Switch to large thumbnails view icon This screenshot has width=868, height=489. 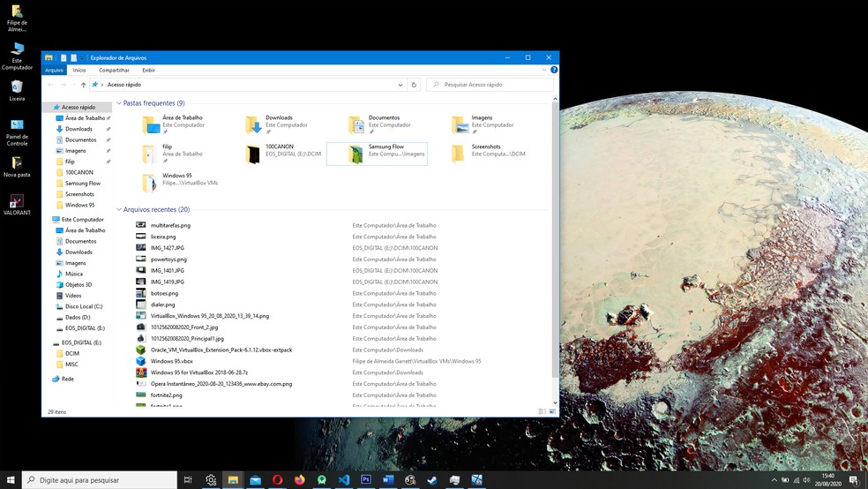(x=552, y=411)
